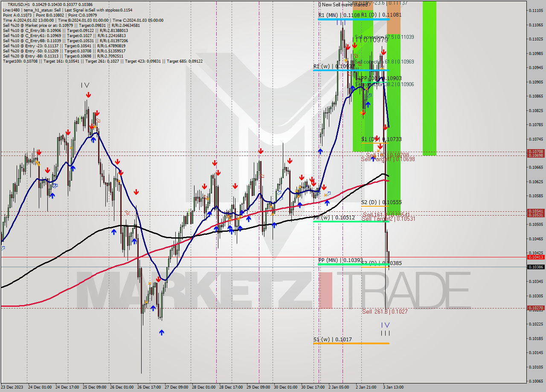
Task: Click the R1 (D) | 0.11081 label
Action: [381, 15]
